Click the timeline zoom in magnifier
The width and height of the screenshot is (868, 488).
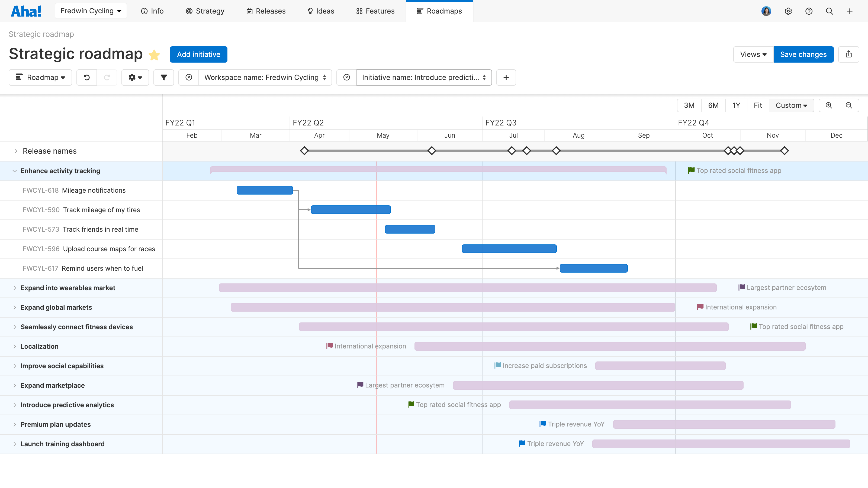pos(829,105)
